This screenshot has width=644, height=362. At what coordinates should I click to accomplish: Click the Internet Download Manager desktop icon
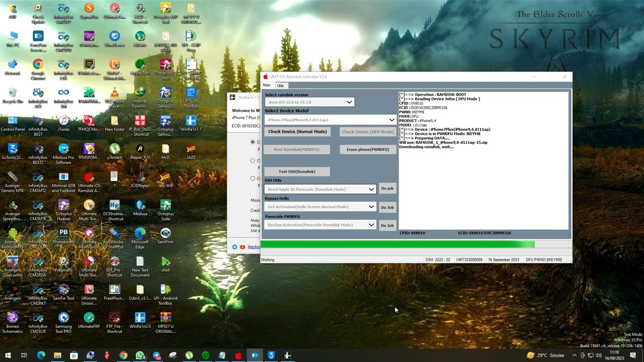coord(140,98)
